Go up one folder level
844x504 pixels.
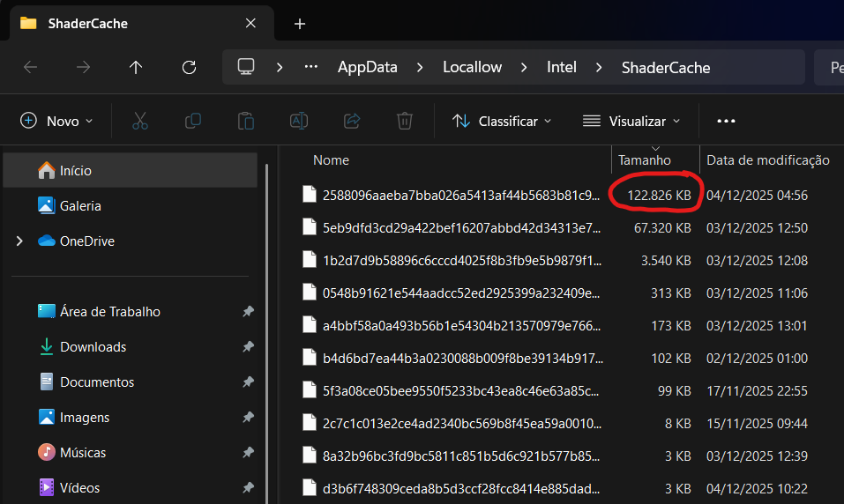tap(136, 67)
